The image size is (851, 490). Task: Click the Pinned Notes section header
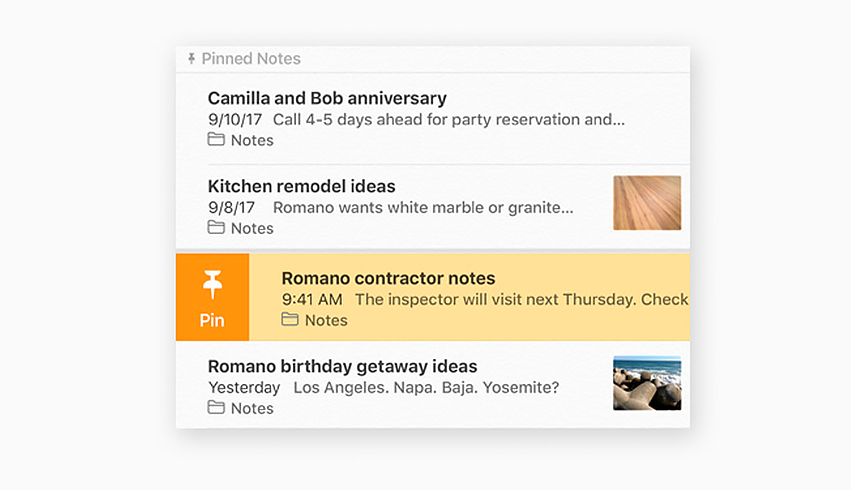(251, 59)
